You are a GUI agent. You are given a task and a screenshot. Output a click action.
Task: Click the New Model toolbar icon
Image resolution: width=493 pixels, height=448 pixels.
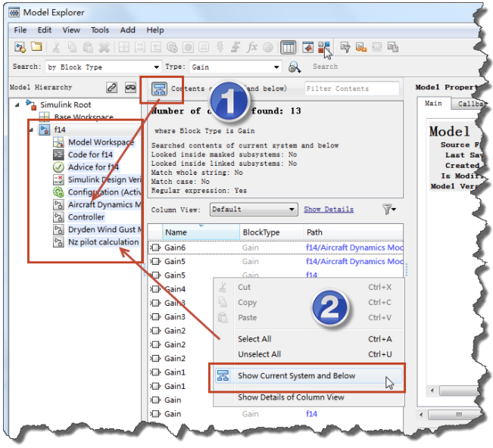[20, 48]
